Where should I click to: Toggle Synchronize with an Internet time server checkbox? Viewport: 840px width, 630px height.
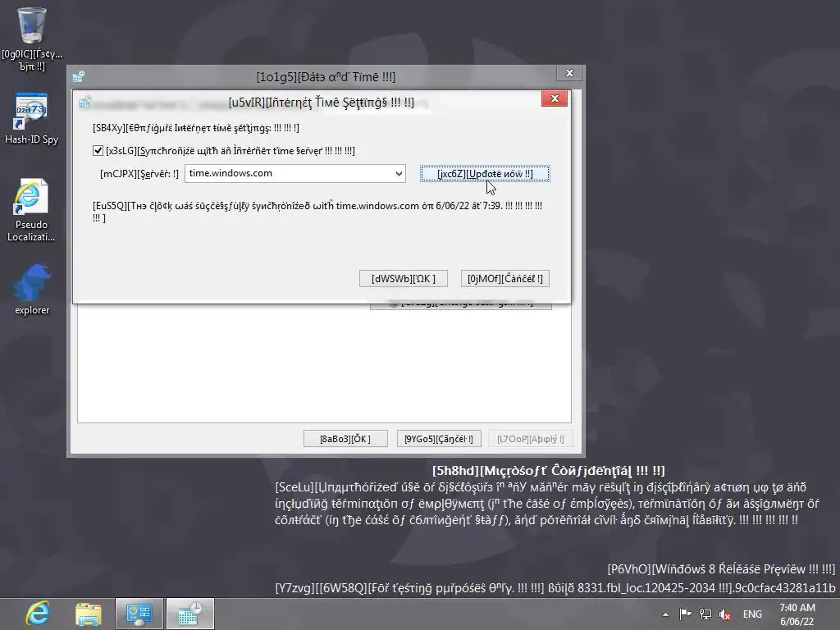click(x=98, y=151)
